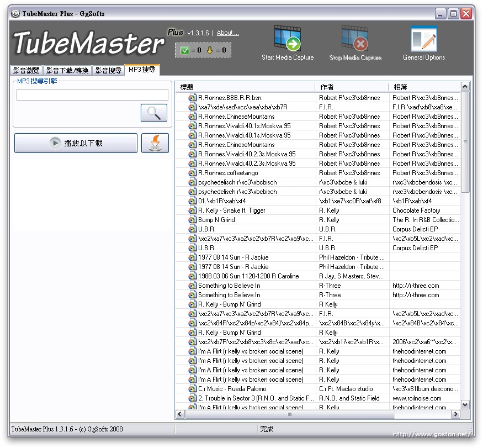The height and width of the screenshot is (448, 483).
Task: Click the magnifier search button
Action: [x=154, y=113]
